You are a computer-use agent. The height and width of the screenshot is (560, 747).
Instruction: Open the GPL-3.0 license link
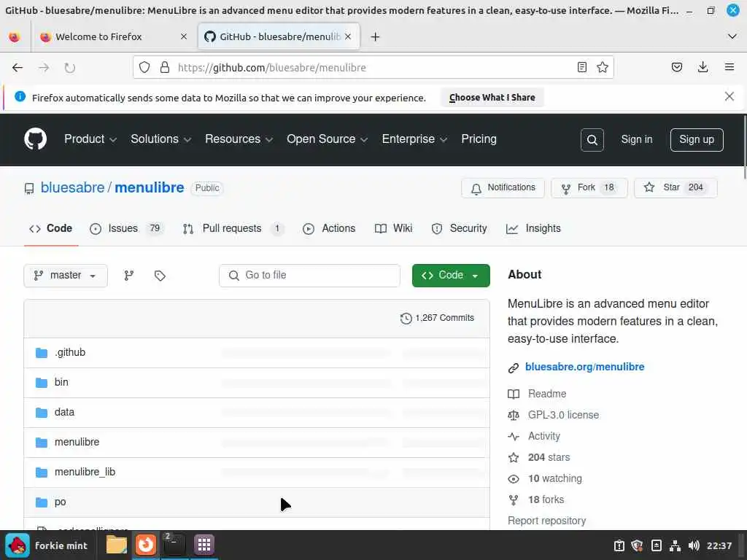coord(554,415)
